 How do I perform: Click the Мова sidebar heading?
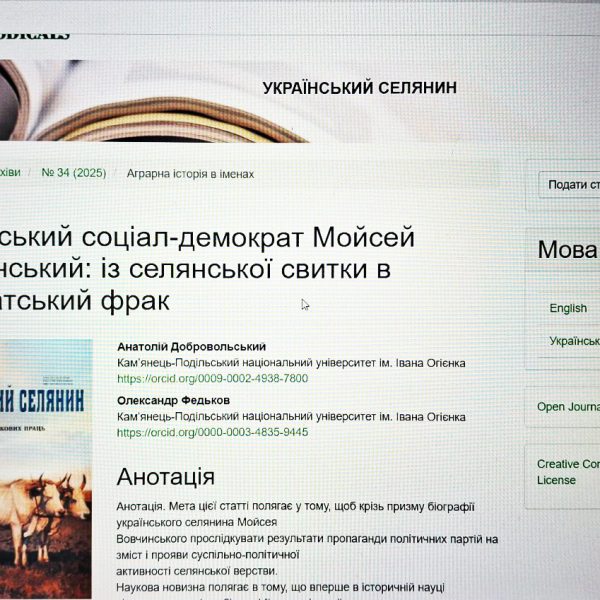(x=567, y=250)
